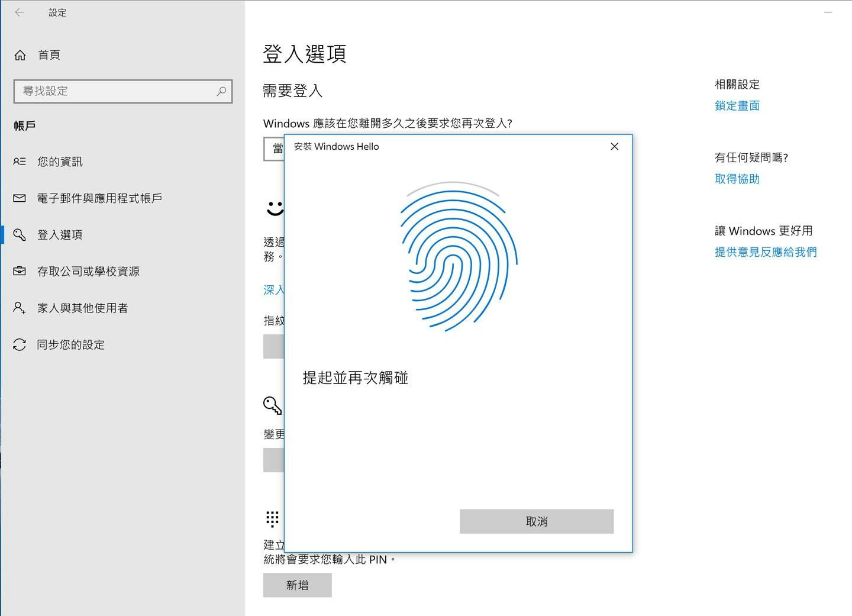Click the Windows Hello smiley face icon
The width and height of the screenshot is (852, 616).
pos(274,208)
